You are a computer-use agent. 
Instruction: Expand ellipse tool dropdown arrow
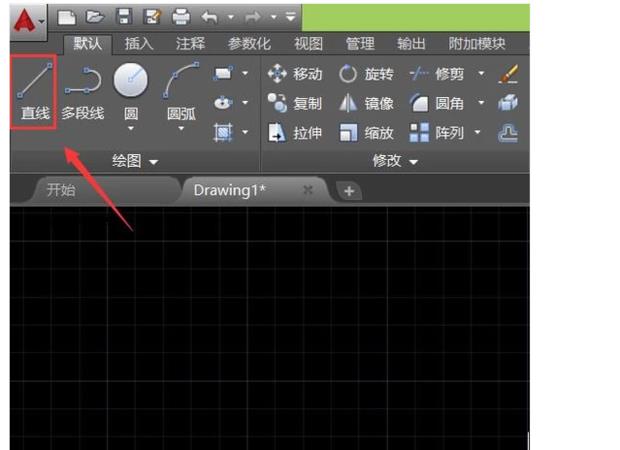245,103
